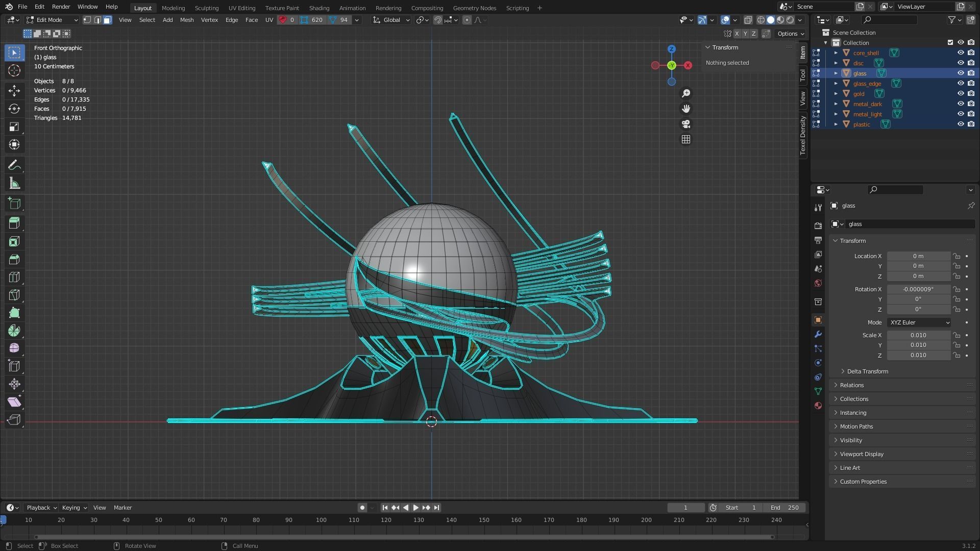Enable face select mode
Viewport: 980px width, 551px height.
click(x=107, y=20)
